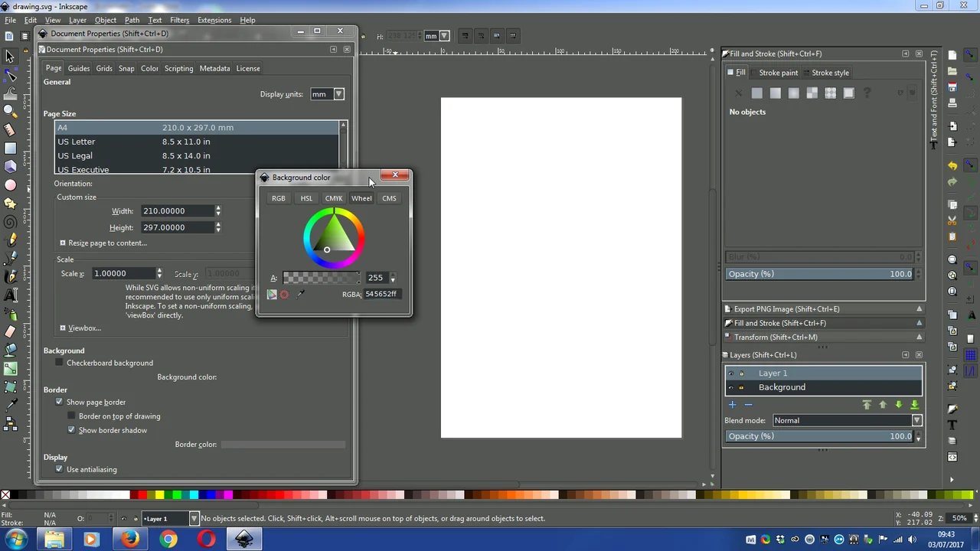
Task: Open the Extensions menu
Action: point(214,20)
